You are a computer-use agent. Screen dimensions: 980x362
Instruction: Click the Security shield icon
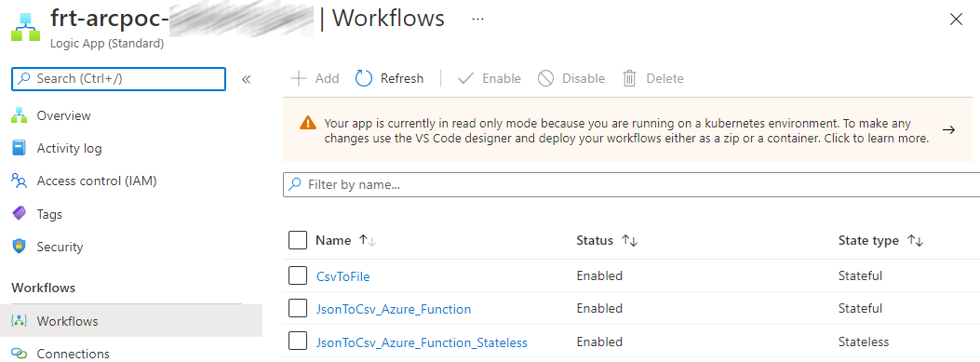coord(20,247)
